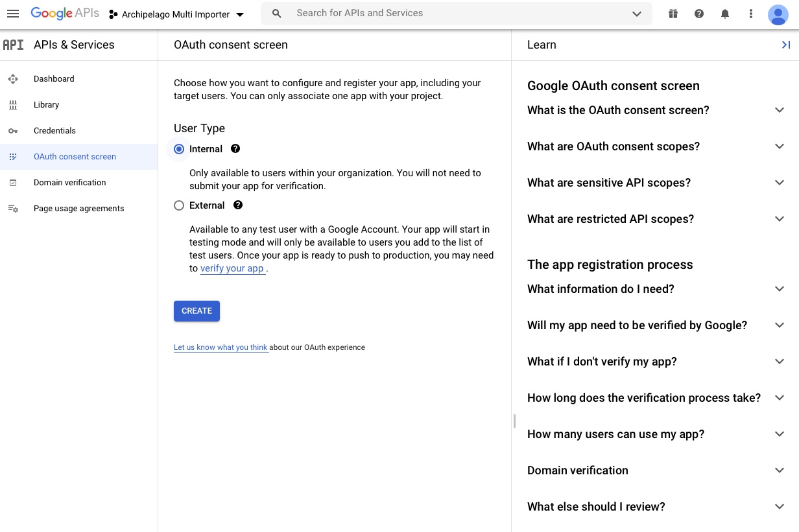The height and width of the screenshot is (532, 799).
Task: Open the hamburger navigation menu
Action: point(13,14)
